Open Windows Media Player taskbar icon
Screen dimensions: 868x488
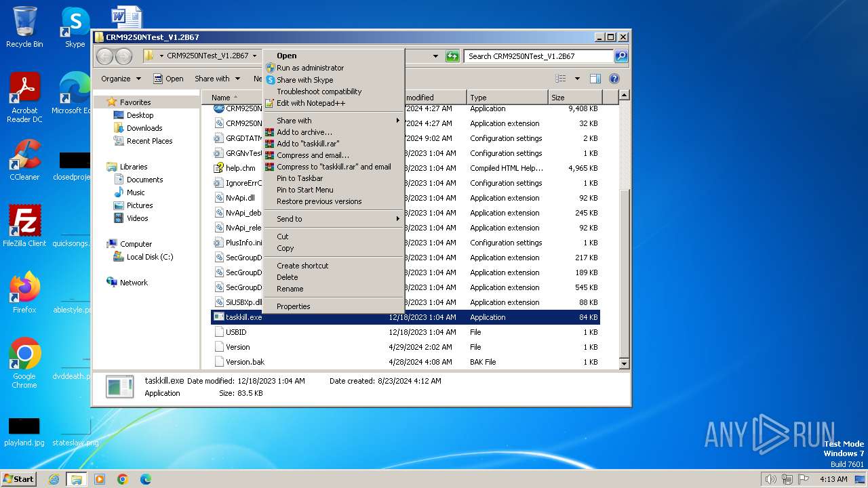coord(100,479)
